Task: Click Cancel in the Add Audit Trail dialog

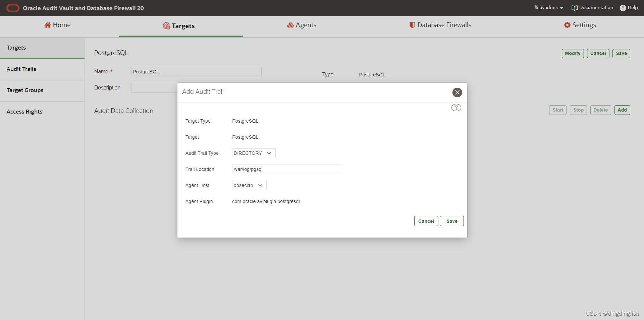Action: pos(426,221)
